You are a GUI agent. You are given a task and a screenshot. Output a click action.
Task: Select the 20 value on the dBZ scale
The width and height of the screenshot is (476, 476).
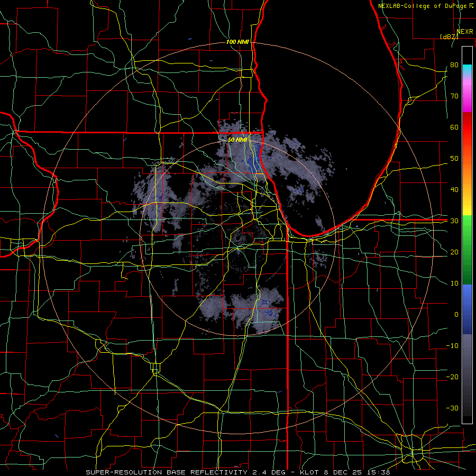pos(454,252)
